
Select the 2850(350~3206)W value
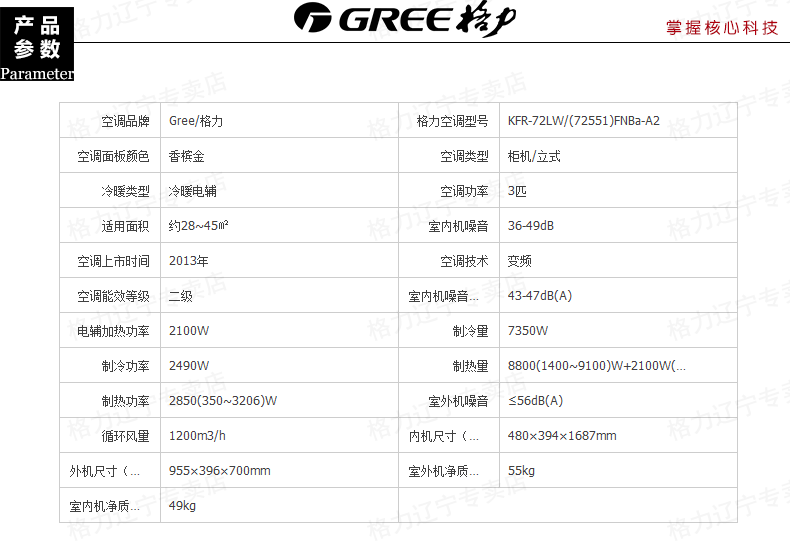(223, 401)
